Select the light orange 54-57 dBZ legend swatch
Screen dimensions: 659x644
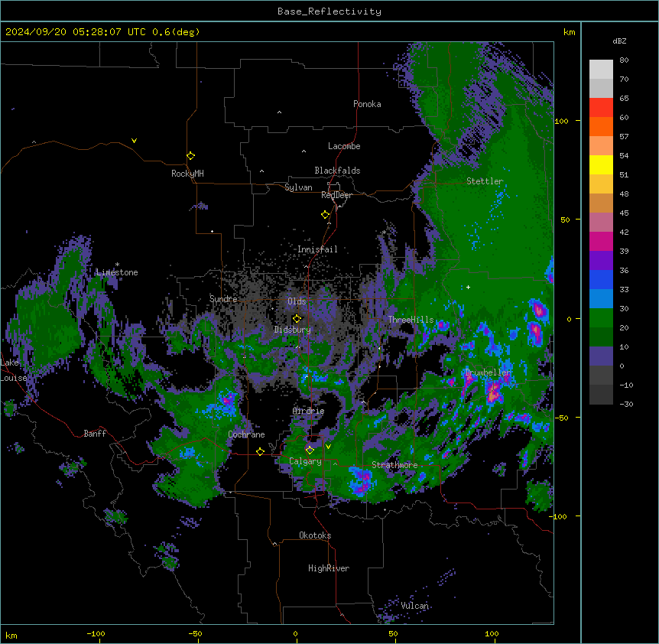click(x=601, y=146)
